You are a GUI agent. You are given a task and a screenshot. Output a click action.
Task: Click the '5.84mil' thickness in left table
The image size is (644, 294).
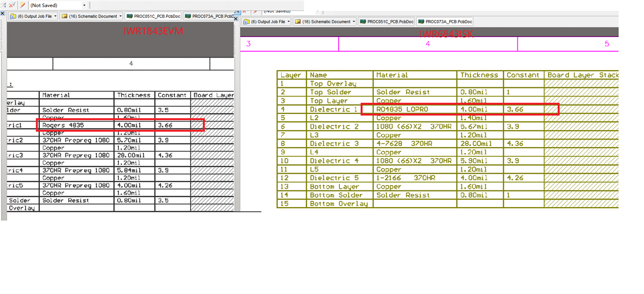pyautogui.click(x=135, y=171)
